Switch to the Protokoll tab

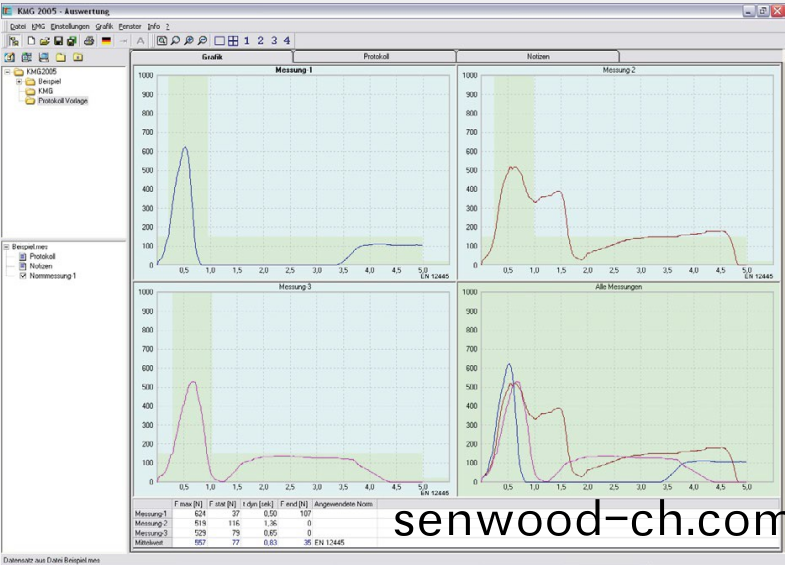pyautogui.click(x=376, y=57)
